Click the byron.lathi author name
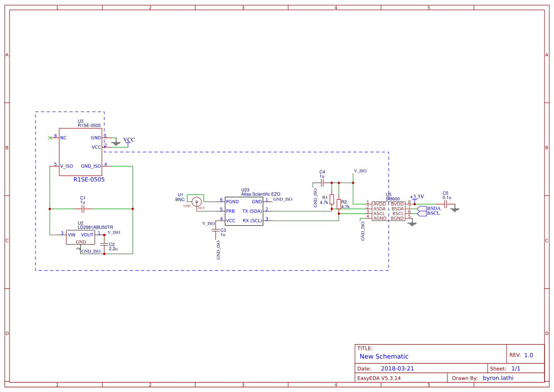This screenshot has height=392, width=554. pos(498,378)
